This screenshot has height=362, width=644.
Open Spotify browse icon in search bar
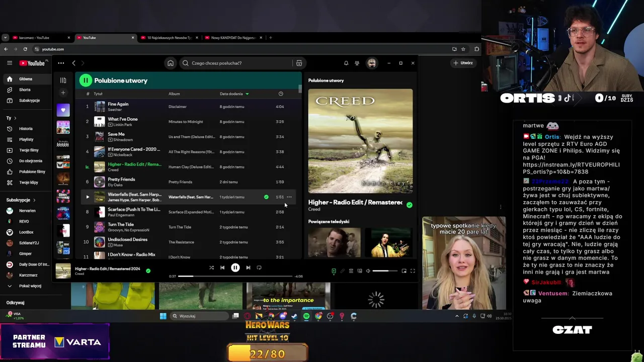299,63
